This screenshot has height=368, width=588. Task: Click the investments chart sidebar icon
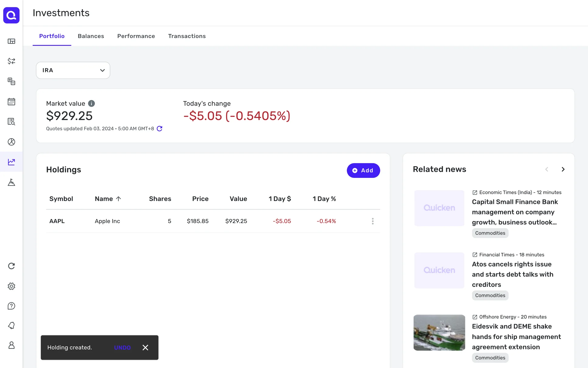[11, 162]
